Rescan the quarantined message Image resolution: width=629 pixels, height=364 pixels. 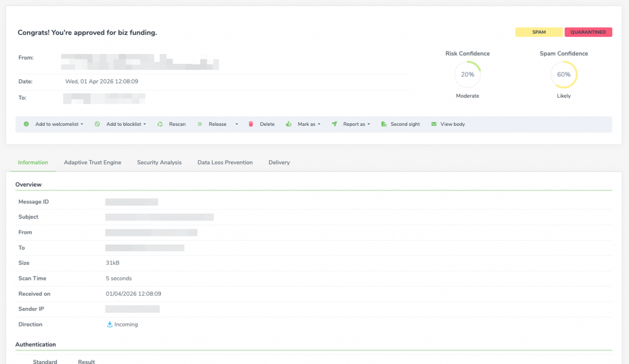tap(178, 124)
